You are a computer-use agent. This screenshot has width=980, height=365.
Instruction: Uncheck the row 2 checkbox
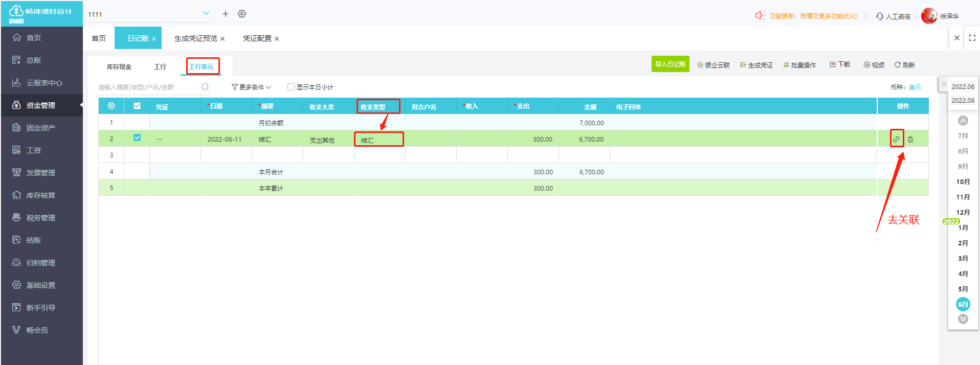pos(137,138)
